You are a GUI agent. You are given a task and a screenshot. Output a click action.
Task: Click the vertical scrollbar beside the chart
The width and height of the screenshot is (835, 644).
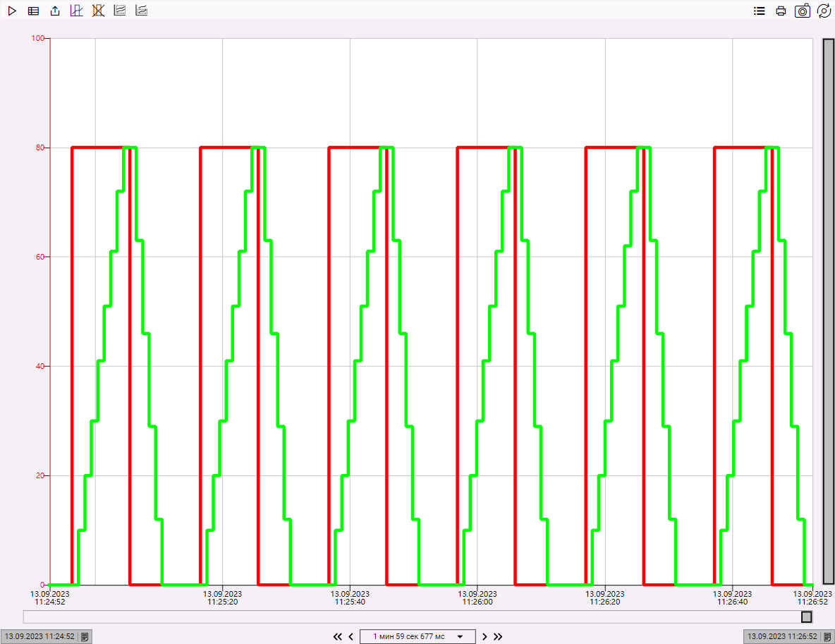click(829, 310)
